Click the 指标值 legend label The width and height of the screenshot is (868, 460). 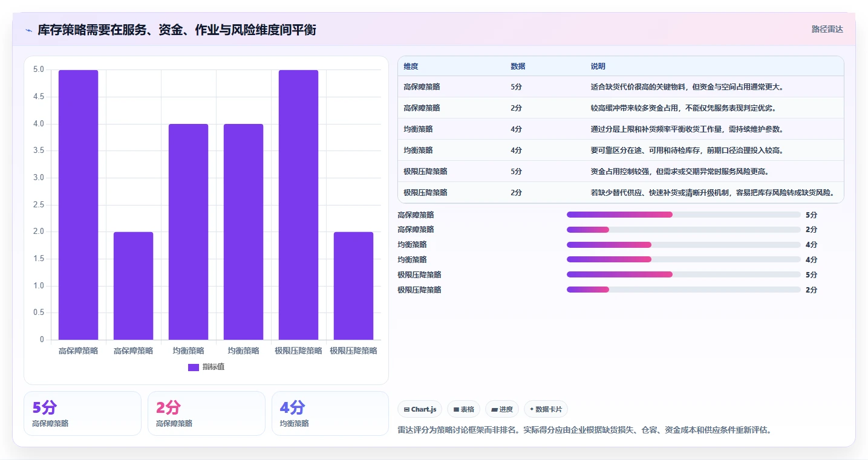[x=214, y=367]
